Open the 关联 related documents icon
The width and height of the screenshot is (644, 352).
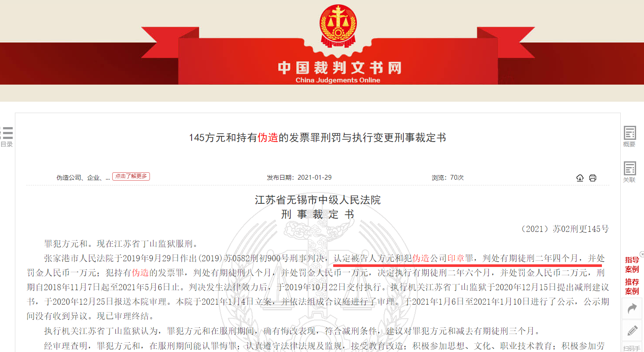point(630,172)
